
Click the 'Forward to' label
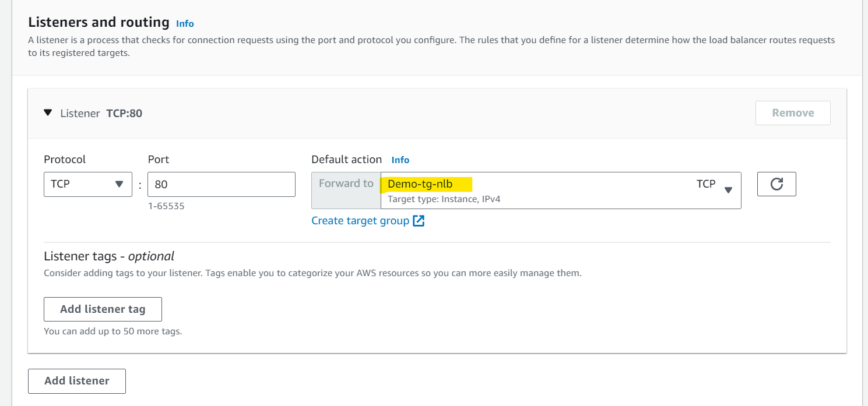[x=346, y=183]
